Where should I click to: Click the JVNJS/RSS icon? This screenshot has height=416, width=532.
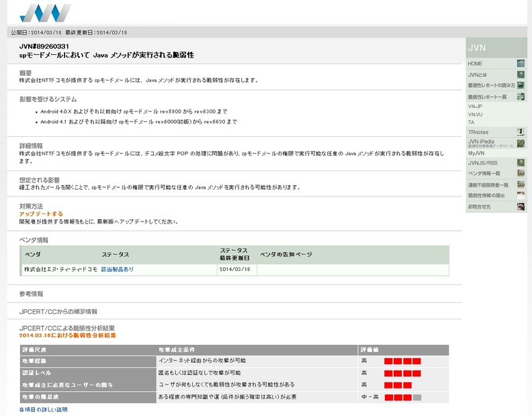[x=521, y=163]
